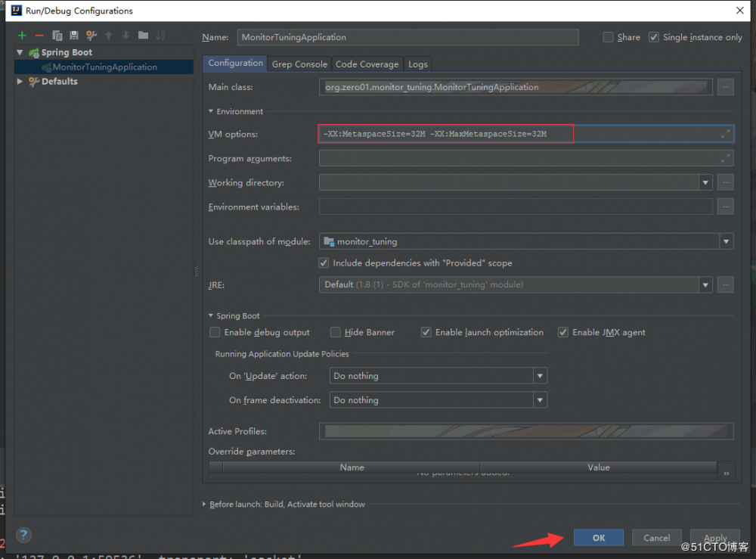Switch to Logs tab
The image size is (756, 559).
[417, 64]
